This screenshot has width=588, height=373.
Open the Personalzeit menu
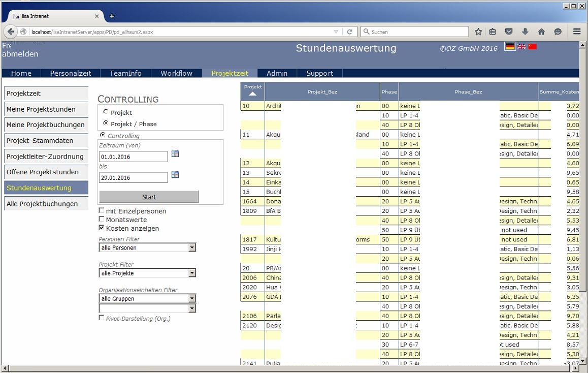[71, 73]
